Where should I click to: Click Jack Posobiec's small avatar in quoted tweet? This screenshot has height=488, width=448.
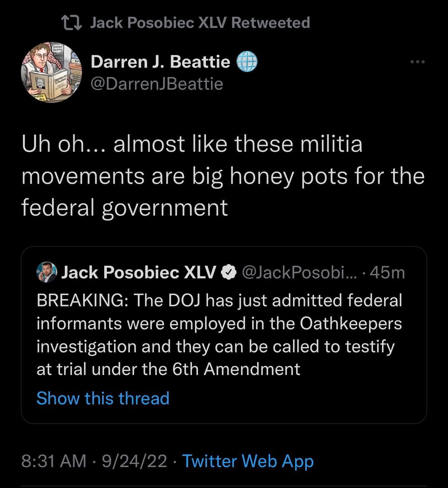[x=47, y=273]
